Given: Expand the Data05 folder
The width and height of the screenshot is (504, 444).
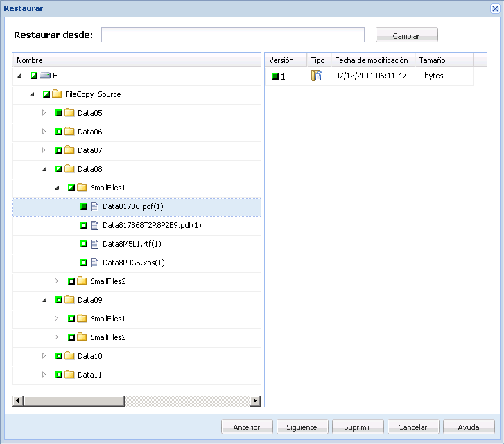Looking at the screenshot, I should 44,113.
